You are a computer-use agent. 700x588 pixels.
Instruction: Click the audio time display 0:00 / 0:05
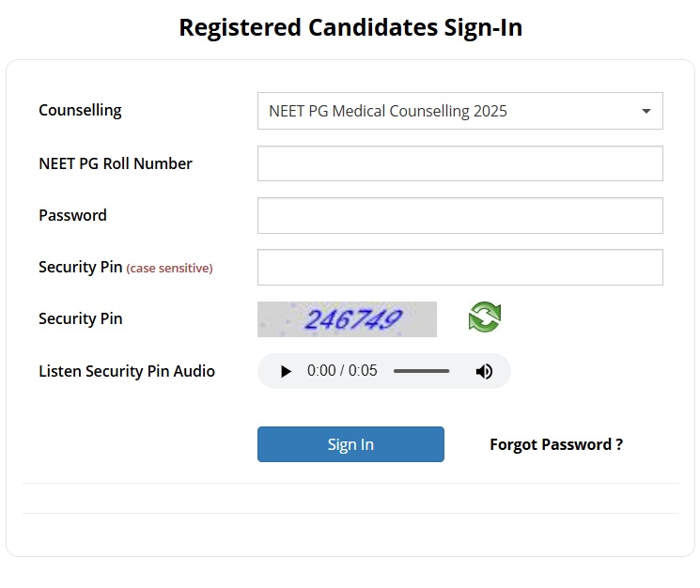click(342, 371)
